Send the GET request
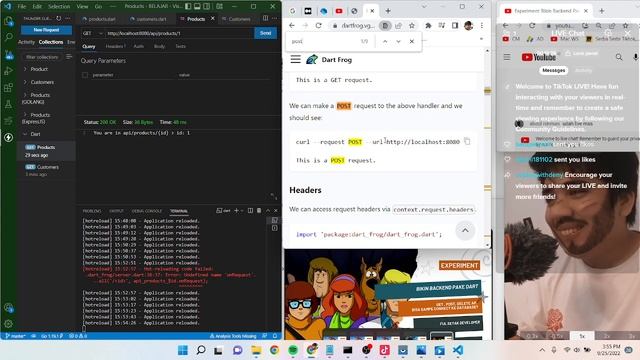The height and width of the screenshot is (360, 640). coord(265,33)
